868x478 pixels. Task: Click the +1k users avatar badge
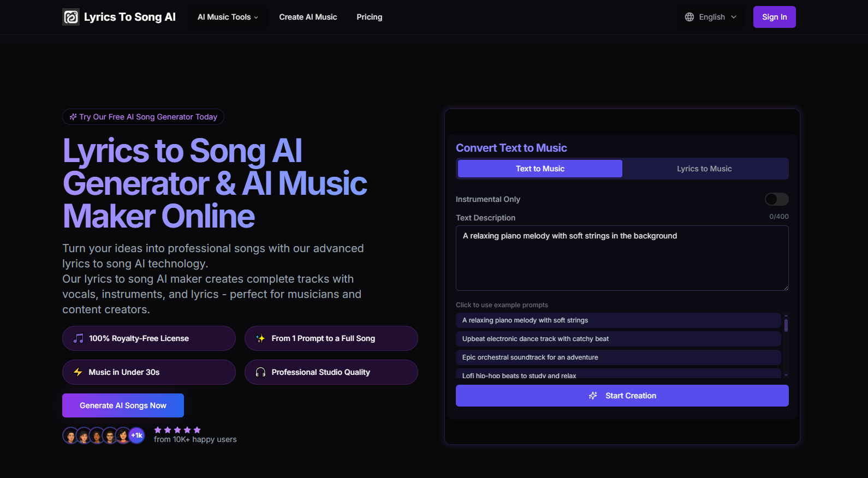pyautogui.click(x=136, y=435)
